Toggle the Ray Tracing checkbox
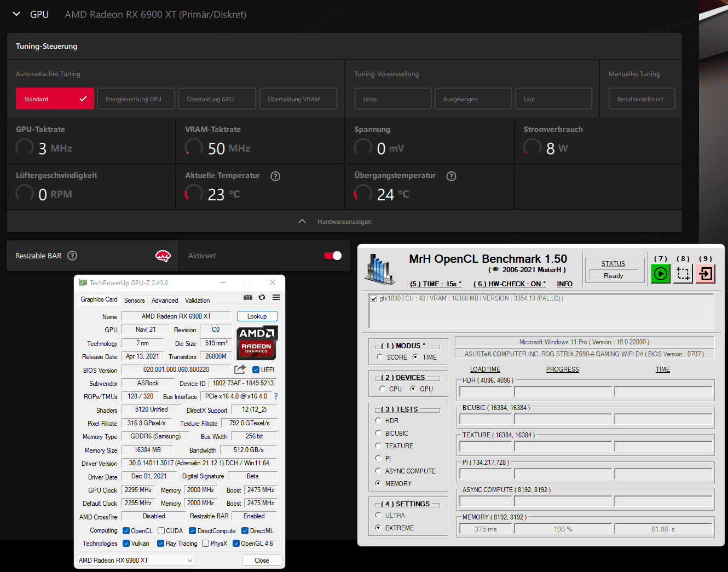This screenshot has height=572, width=728. click(x=160, y=544)
